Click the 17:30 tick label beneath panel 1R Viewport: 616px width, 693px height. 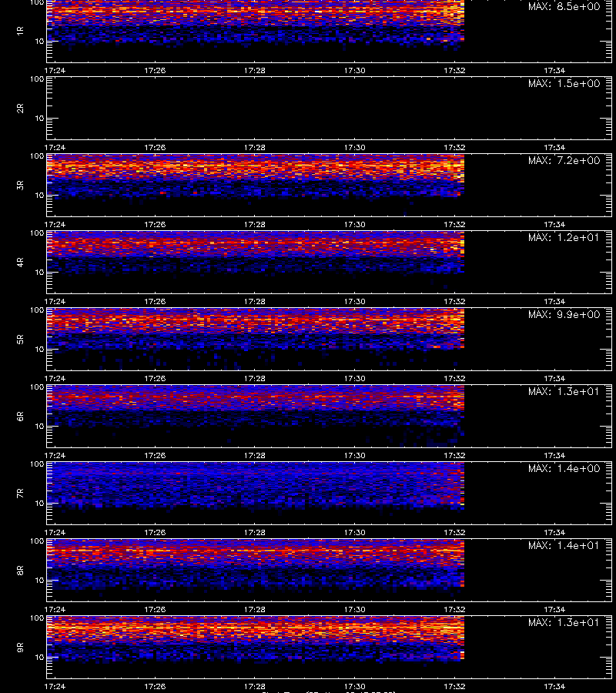354,70
